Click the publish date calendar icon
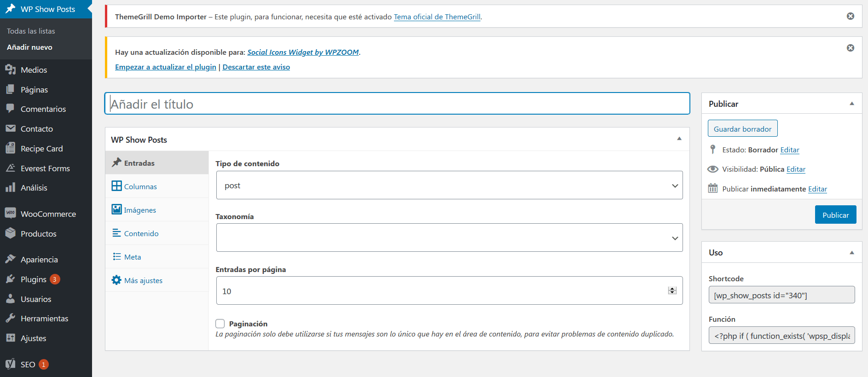Screen dimensions: 868x377 pos(713,188)
